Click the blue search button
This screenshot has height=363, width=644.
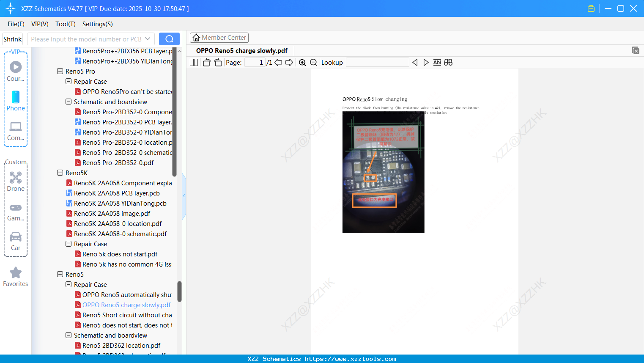pyautogui.click(x=169, y=39)
